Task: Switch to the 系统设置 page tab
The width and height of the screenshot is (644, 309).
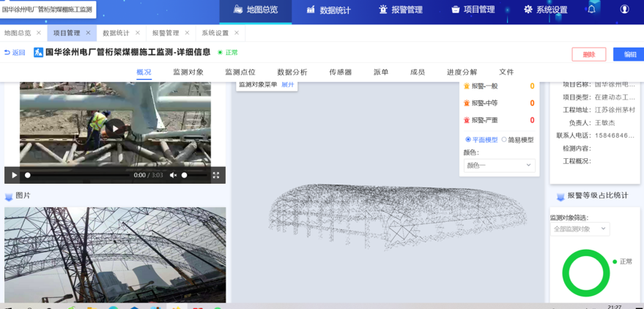Action: click(x=215, y=33)
